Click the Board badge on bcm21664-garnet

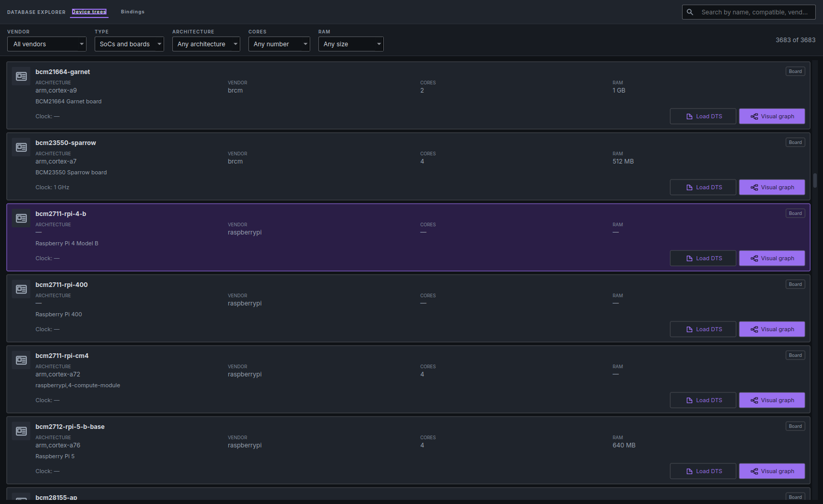[795, 71]
